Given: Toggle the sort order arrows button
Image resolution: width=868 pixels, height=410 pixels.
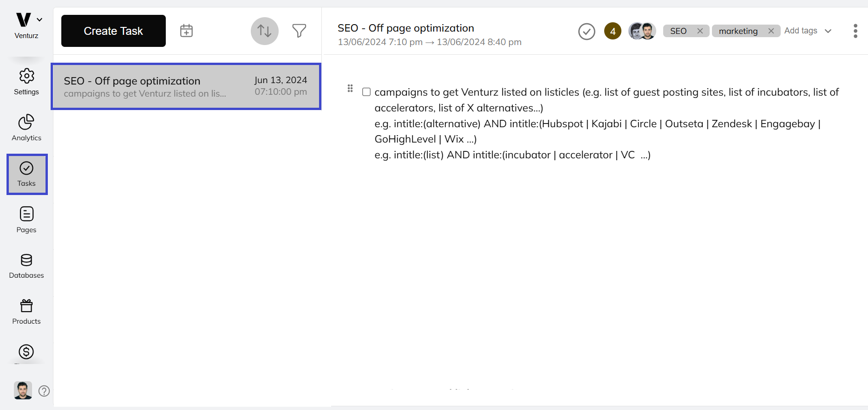Looking at the screenshot, I should tap(265, 31).
